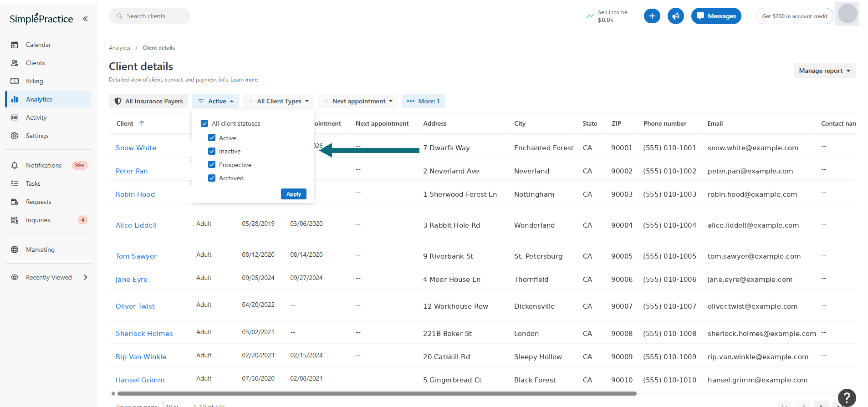Screen dimensions: 868x407
Task: Open Snow White's client record
Action: [x=136, y=148]
